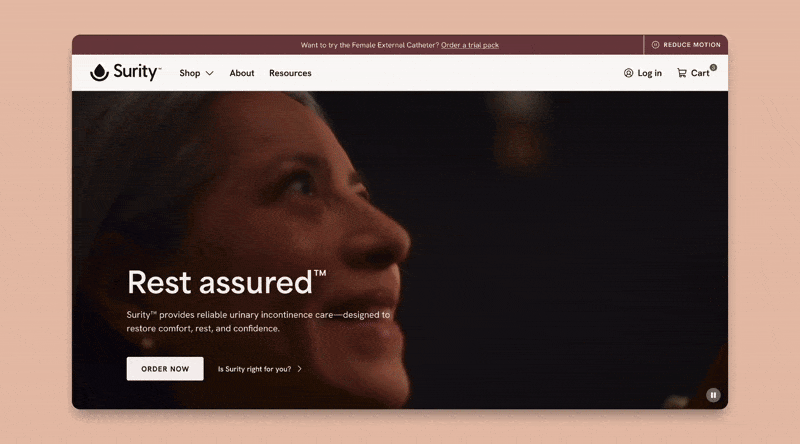Image resolution: width=800 pixels, height=444 pixels.
Task: Open the shopping cart icon
Action: tap(682, 73)
